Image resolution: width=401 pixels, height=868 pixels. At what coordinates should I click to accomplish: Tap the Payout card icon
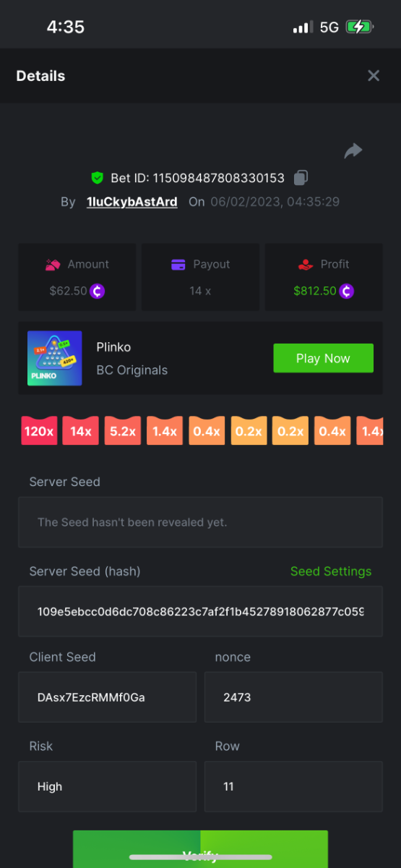[x=178, y=265]
